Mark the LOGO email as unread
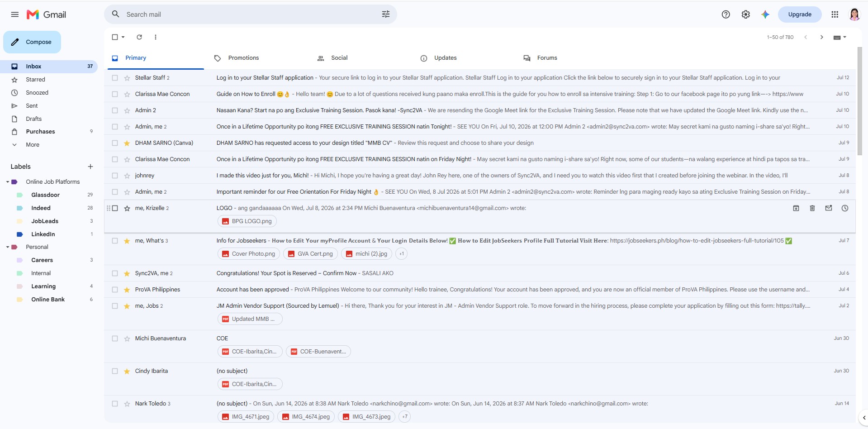The width and height of the screenshot is (868, 429). pyautogui.click(x=829, y=208)
